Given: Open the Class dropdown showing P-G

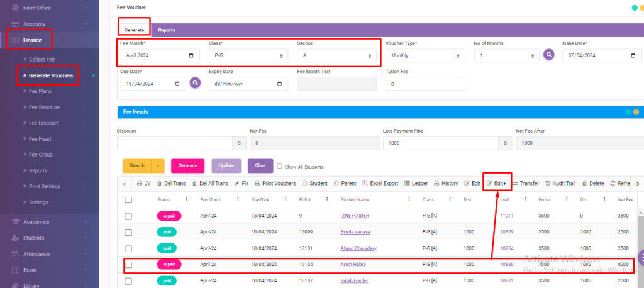Looking at the screenshot, I should (248, 56).
